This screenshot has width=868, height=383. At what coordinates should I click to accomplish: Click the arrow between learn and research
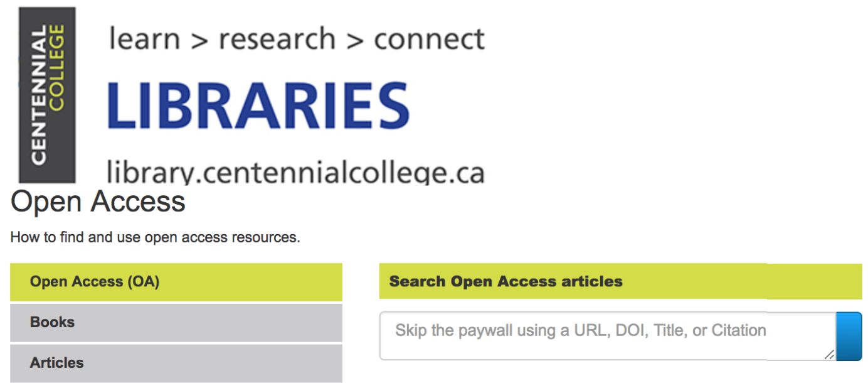[x=199, y=41]
